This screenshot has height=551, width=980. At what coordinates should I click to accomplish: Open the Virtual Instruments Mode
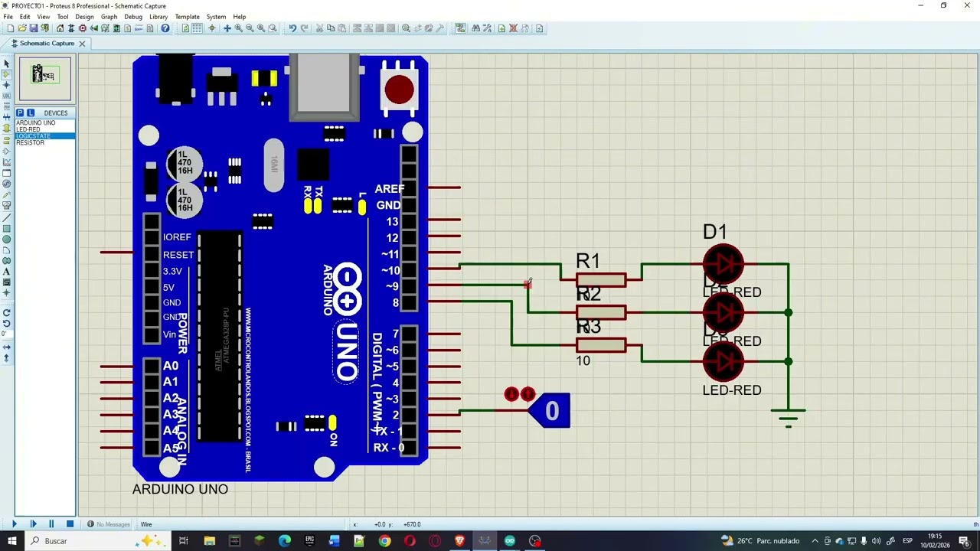pos(6,204)
